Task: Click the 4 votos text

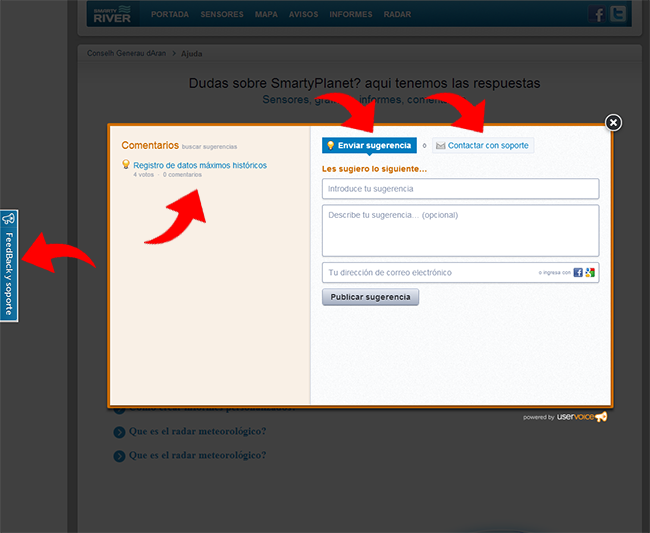Action: pyautogui.click(x=143, y=174)
